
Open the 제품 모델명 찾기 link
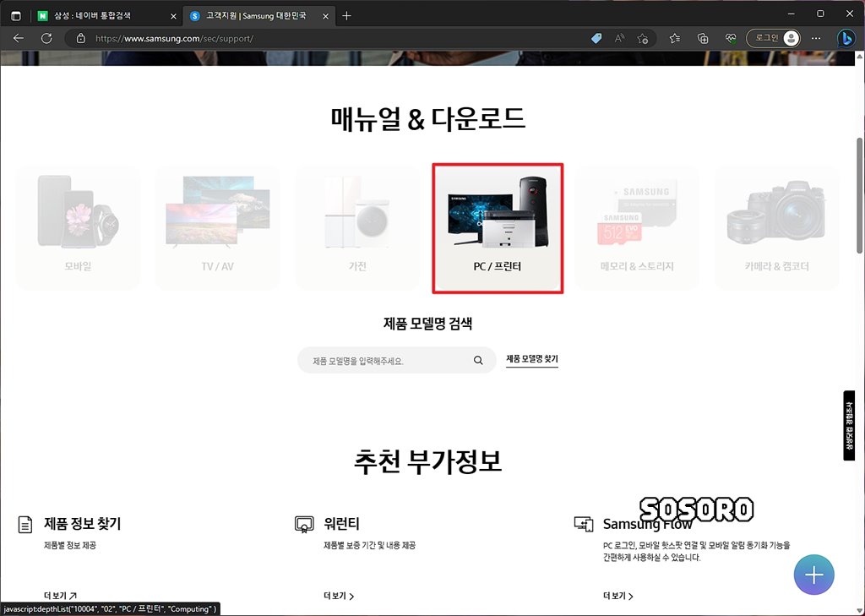(x=532, y=359)
